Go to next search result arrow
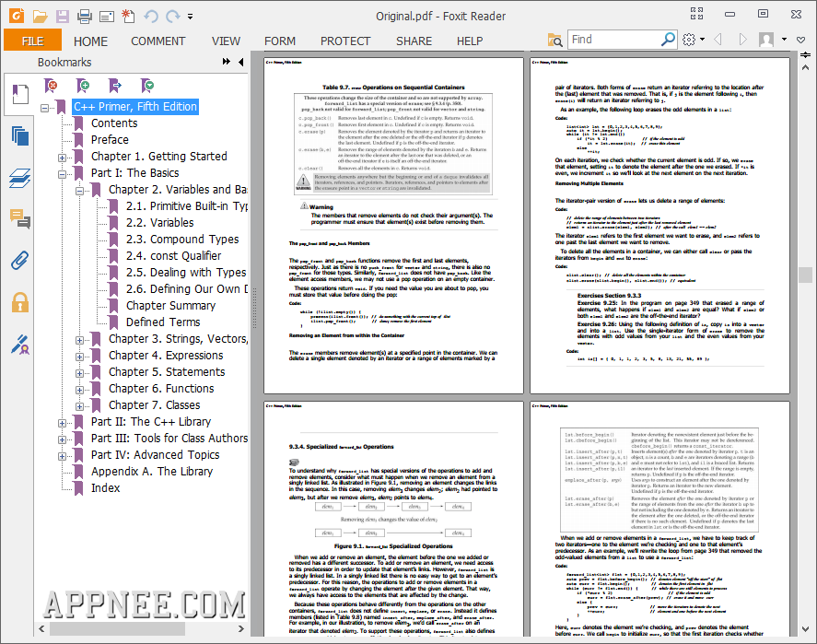Viewport: 817px width, 644px height. click(743, 40)
